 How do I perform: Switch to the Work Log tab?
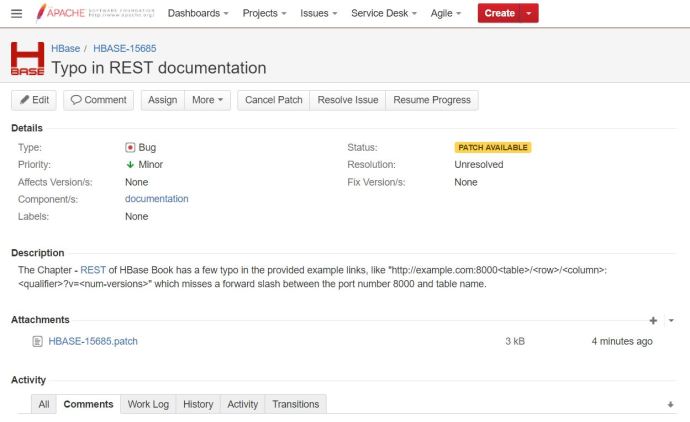tap(148, 404)
